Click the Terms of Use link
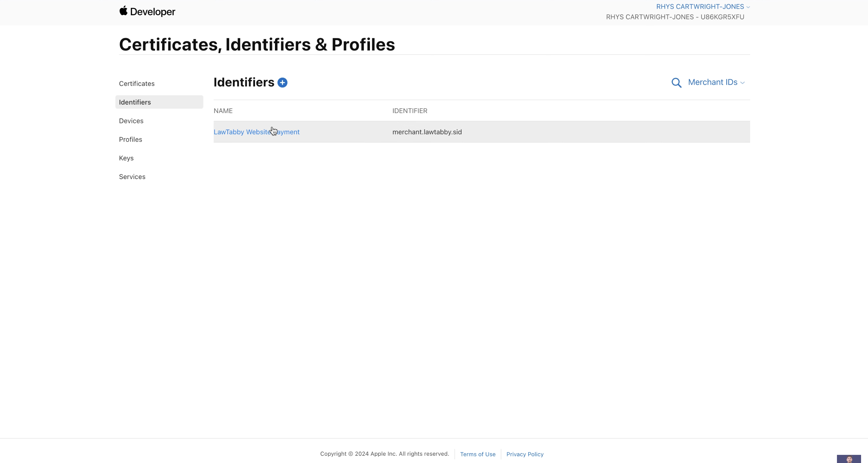The width and height of the screenshot is (868, 463). (478, 454)
